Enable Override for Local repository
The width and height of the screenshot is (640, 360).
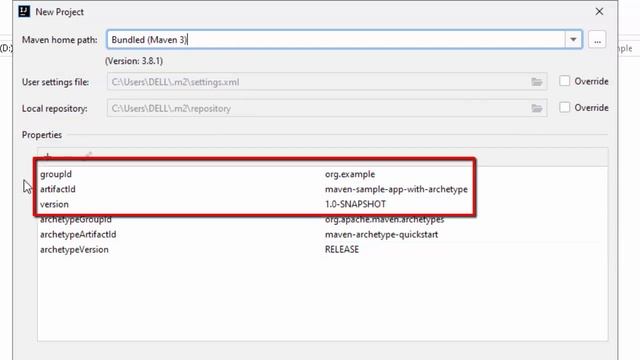564,107
